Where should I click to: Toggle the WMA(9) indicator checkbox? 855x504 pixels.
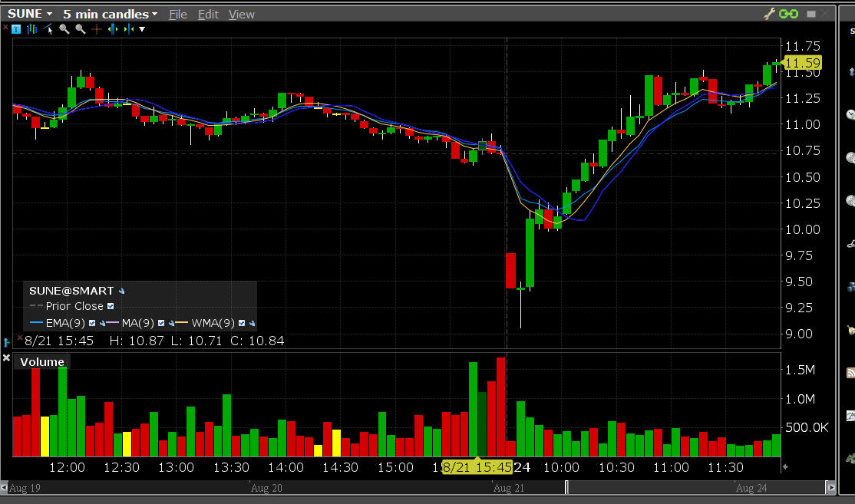coord(242,323)
